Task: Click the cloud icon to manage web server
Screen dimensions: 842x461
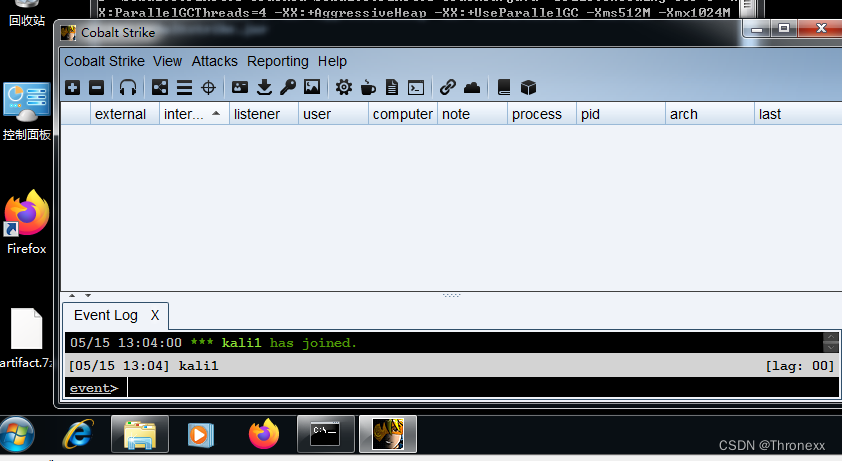Action: click(x=472, y=88)
